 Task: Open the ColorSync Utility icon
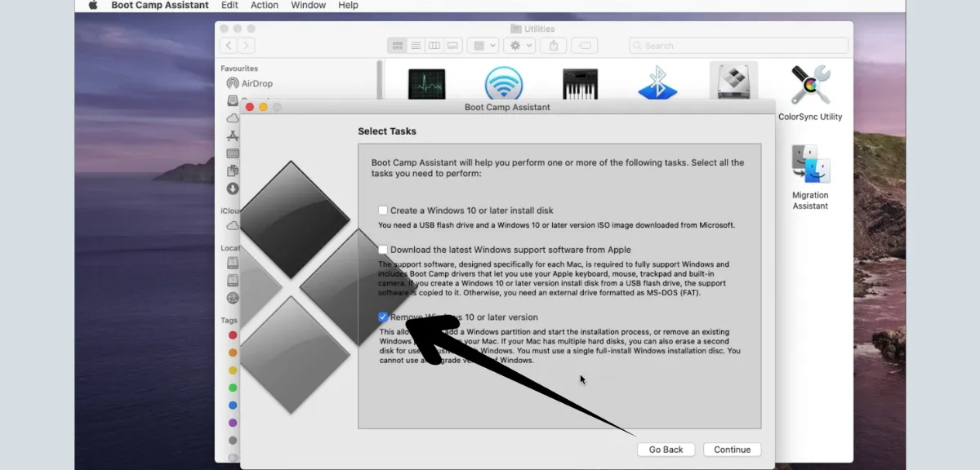[810, 85]
